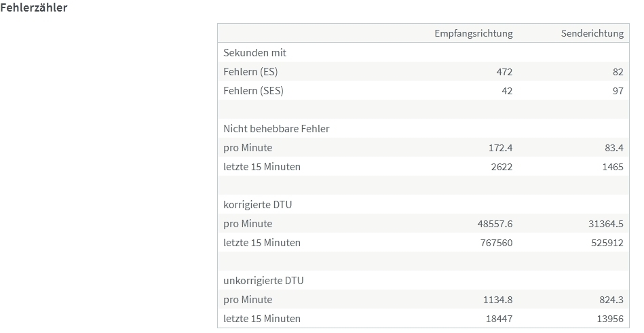Select the value 97 for Fehlern (SES)
The height and width of the screenshot is (333, 644).
[x=618, y=91]
